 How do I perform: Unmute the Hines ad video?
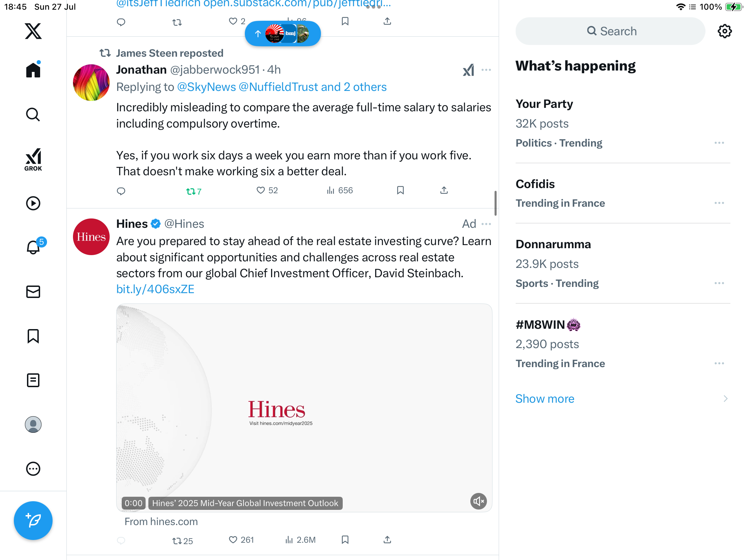479,501
